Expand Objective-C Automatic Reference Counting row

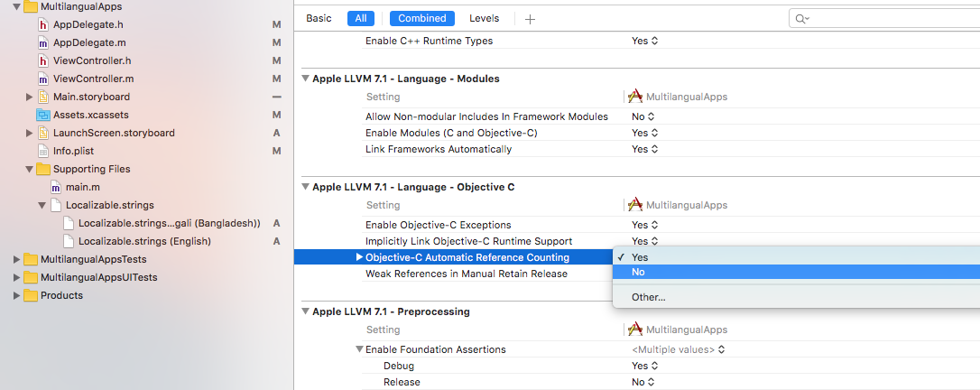coord(359,257)
